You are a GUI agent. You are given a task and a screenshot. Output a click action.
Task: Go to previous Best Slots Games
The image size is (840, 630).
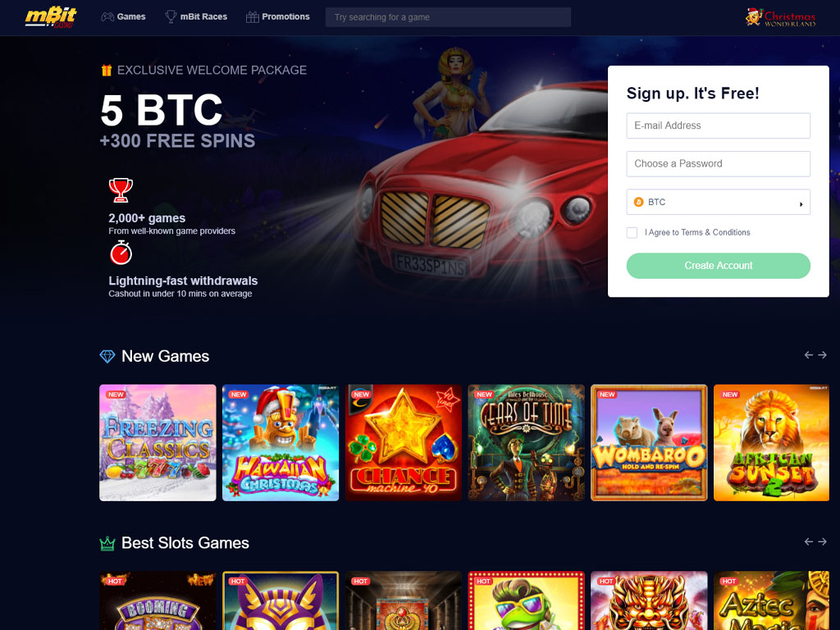click(x=809, y=541)
